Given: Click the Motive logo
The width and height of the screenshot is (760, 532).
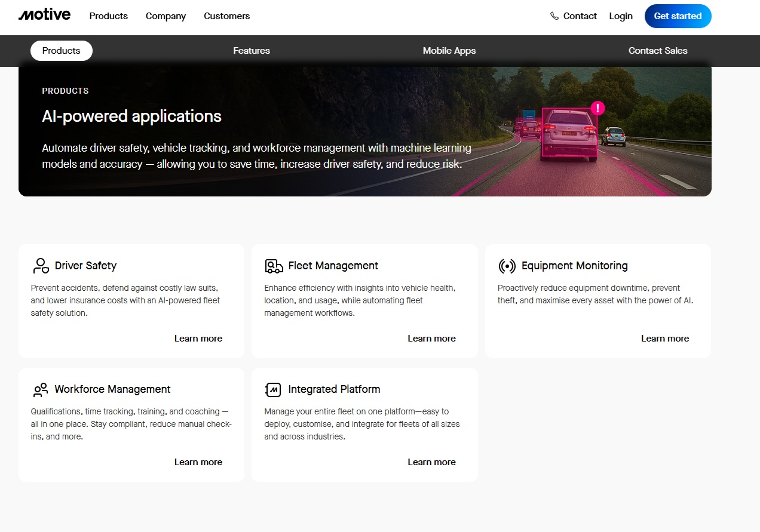Looking at the screenshot, I should 44,16.
